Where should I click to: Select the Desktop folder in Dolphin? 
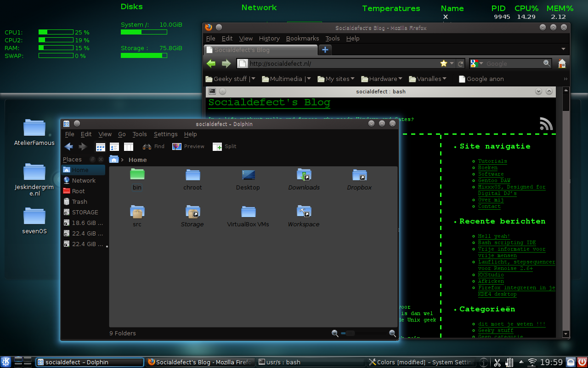pyautogui.click(x=248, y=179)
